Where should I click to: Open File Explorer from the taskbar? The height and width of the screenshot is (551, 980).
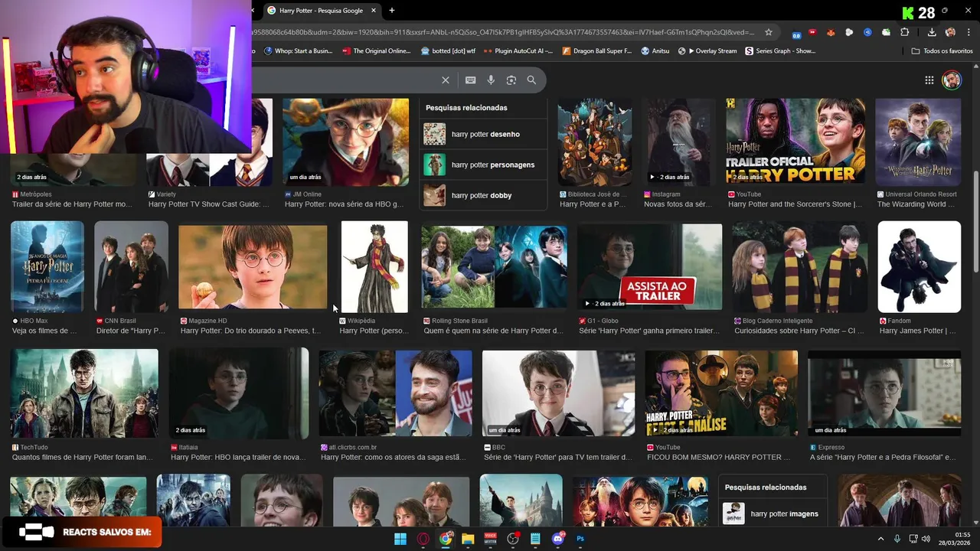click(468, 539)
